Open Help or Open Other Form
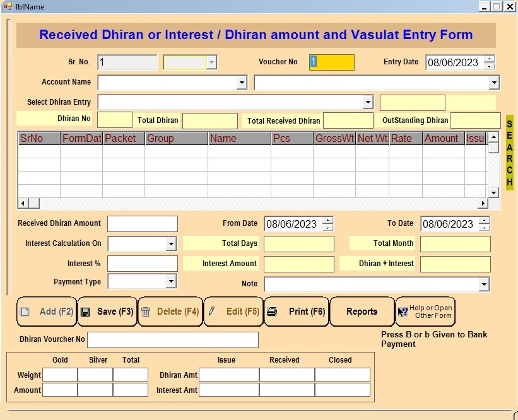 tap(425, 312)
